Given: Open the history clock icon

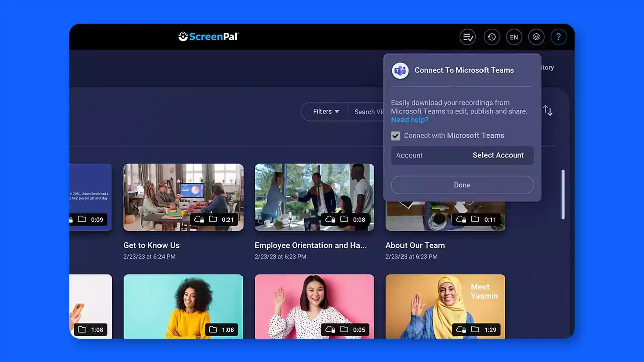Looking at the screenshot, I should [492, 37].
